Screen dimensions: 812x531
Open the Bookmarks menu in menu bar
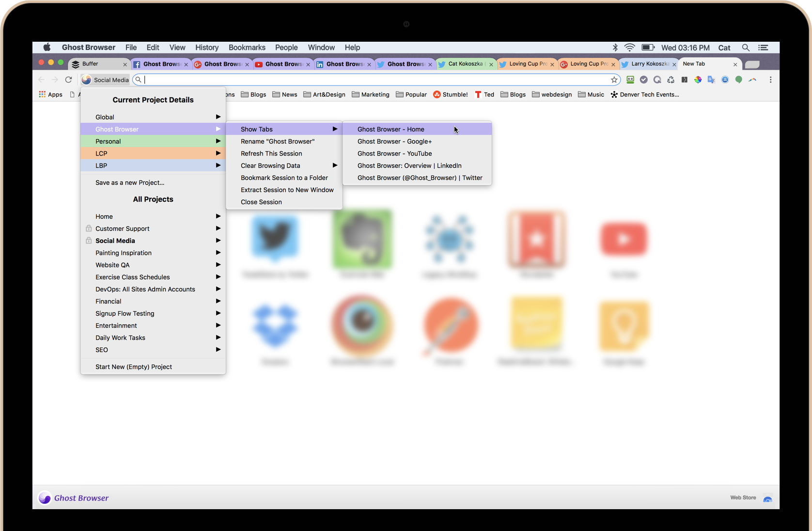tap(247, 48)
